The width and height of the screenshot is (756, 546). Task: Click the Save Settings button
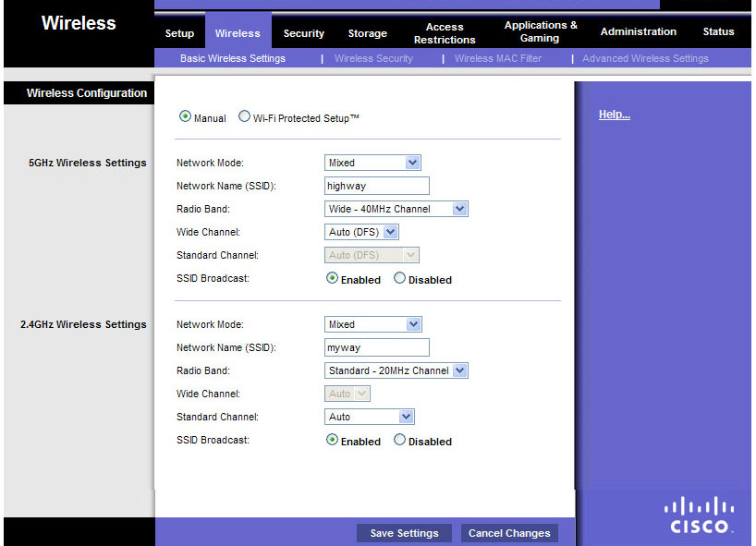coord(404,533)
